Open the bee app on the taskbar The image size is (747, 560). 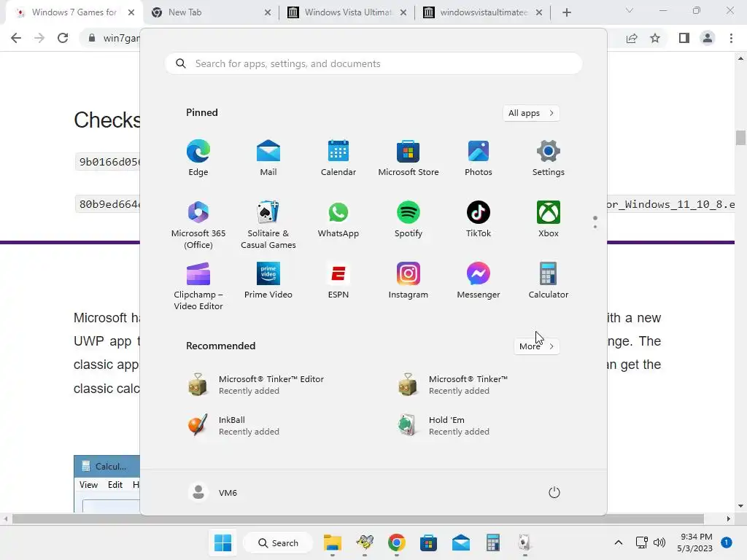click(x=365, y=542)
